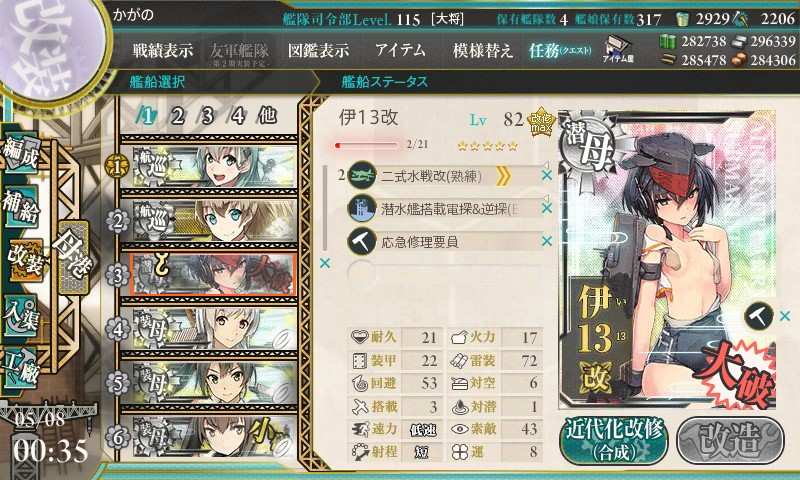
Task: Click the 応急修理要員 repair team icon
Action: tap(362, 241)
